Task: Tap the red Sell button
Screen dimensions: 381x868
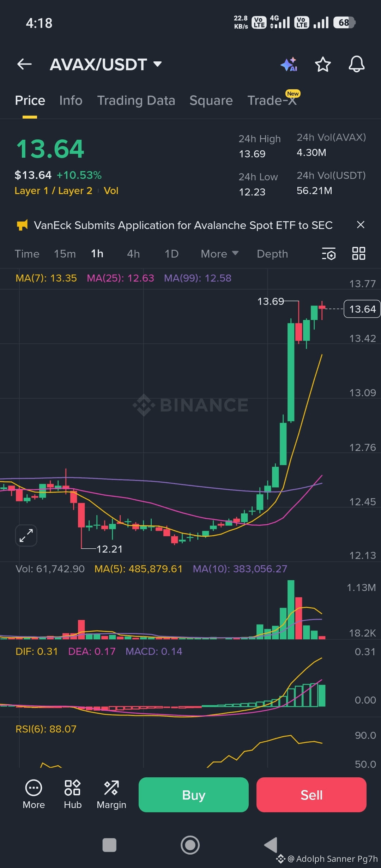Action: click(312, 795)
